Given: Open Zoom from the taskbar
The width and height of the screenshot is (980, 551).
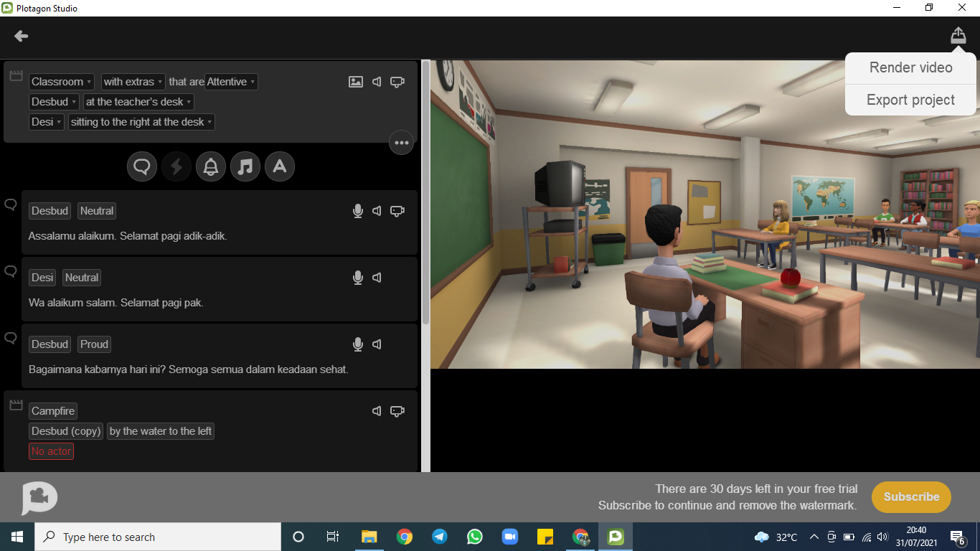Looking at the screenshot, I should pos(510,537).
